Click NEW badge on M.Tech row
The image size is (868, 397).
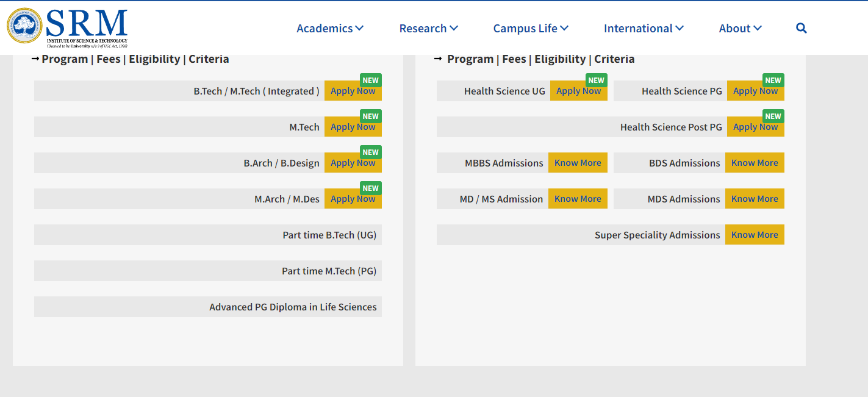coord(371,116)
